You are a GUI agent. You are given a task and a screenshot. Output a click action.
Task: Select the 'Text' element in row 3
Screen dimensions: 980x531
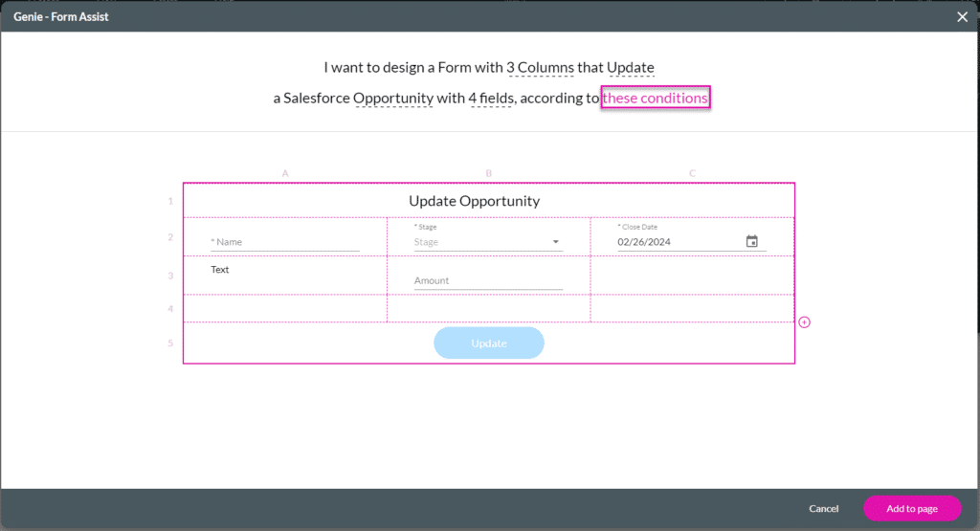coord(220,270)
